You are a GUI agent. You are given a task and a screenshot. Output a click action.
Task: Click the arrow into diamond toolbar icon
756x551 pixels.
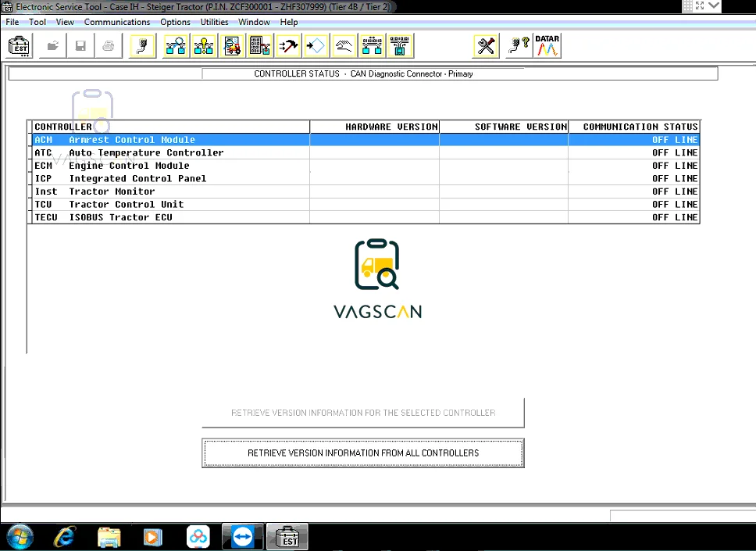pyautogui.click(x=316, y=46)
